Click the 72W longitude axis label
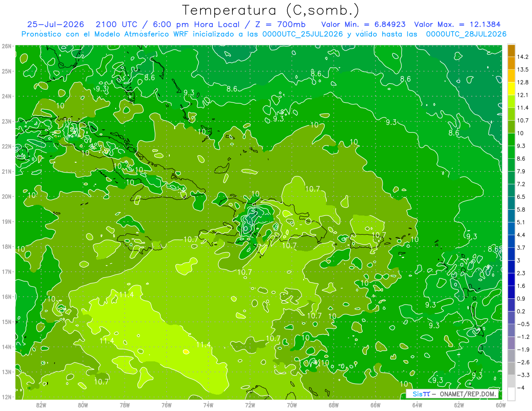This screenshot has width=532, height=411. tap(250, 405)
